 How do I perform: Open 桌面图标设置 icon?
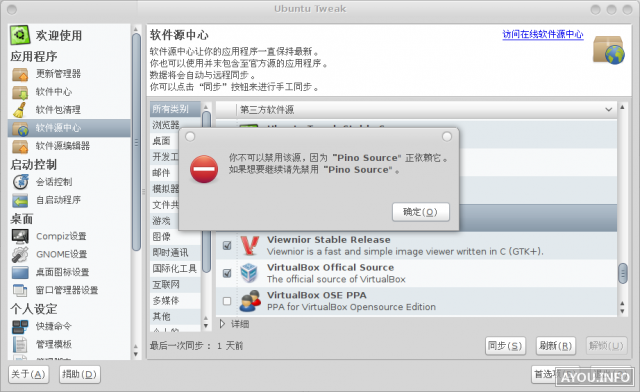click(x=20, y=272)
